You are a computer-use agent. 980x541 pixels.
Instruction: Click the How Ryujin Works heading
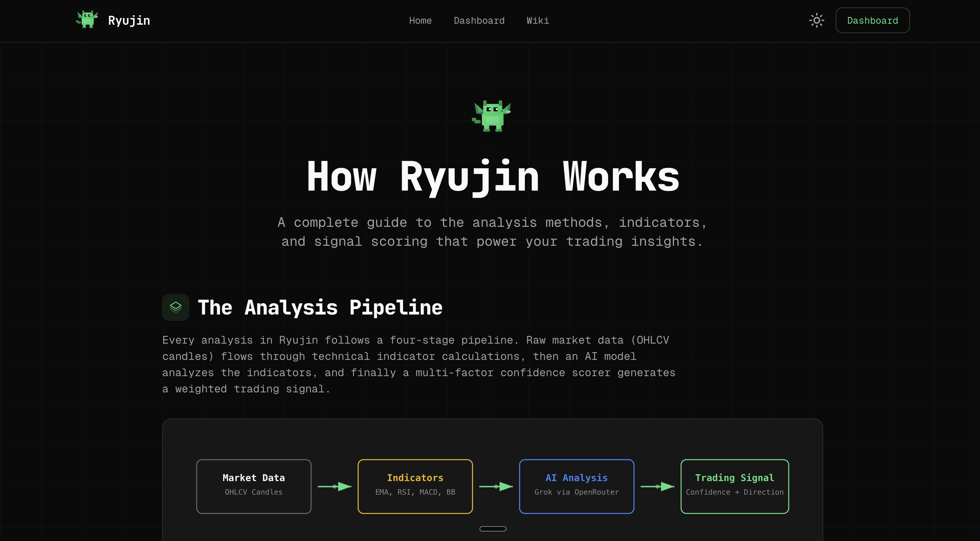[x=492, y=176]
